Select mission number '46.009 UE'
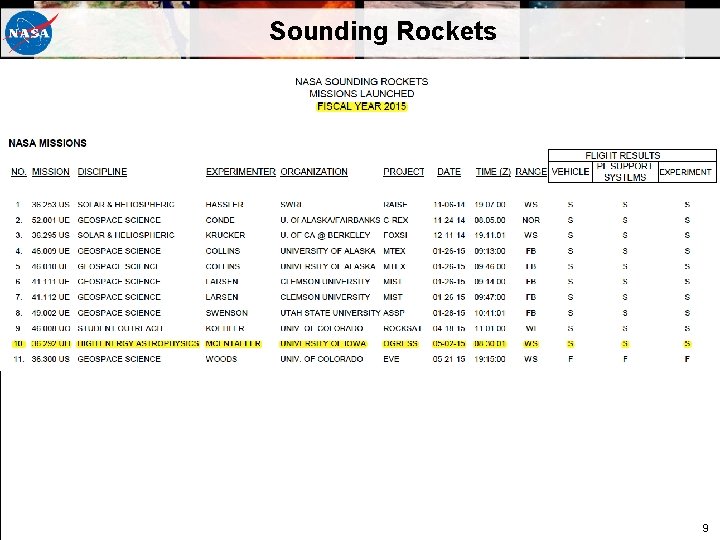Image resolution: width=720 pixels, height=540 pixels. click(x=51, y=251)
